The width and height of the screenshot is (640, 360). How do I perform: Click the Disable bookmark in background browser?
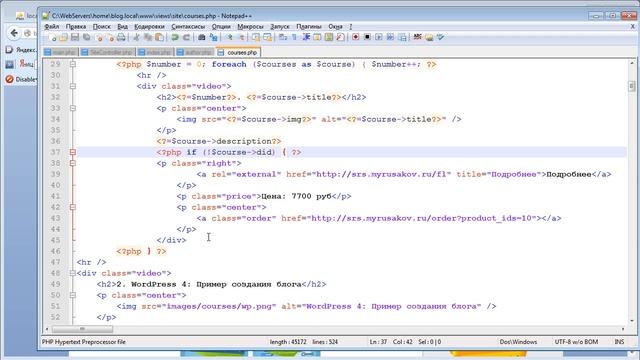(x=20, y=79)
